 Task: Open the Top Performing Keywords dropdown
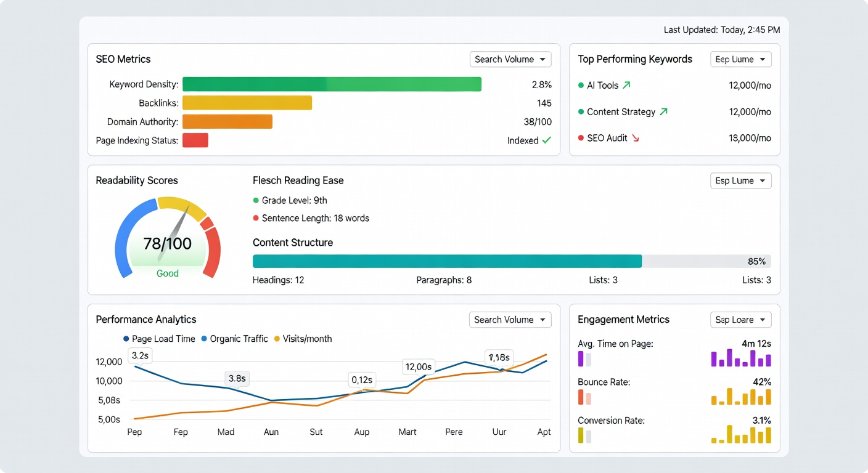click(x=740, y=59)
